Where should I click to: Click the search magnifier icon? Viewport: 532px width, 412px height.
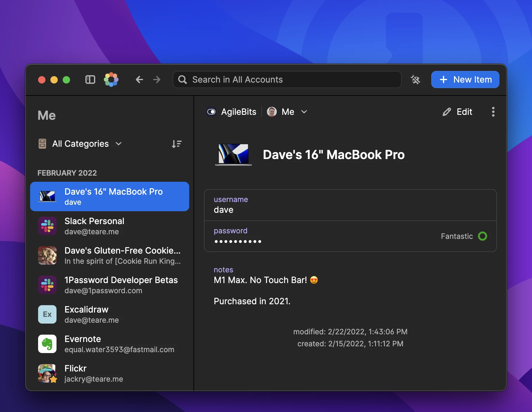182,80
